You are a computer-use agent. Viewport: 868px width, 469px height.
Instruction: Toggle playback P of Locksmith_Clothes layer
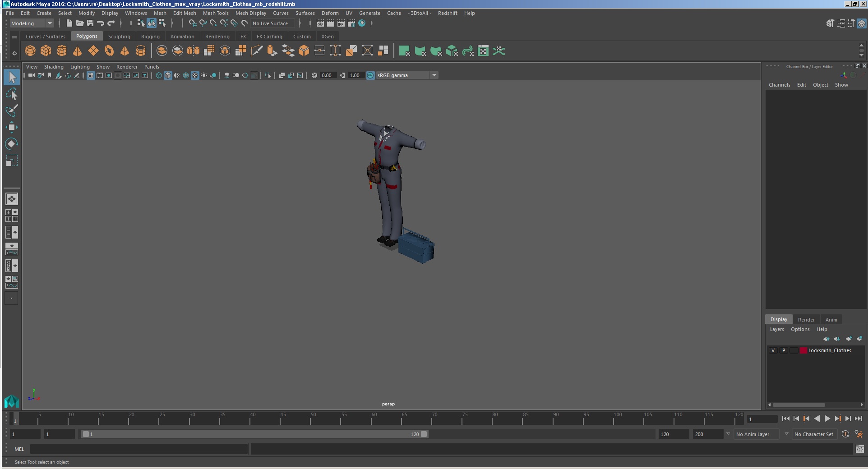(x=784, y=350)
